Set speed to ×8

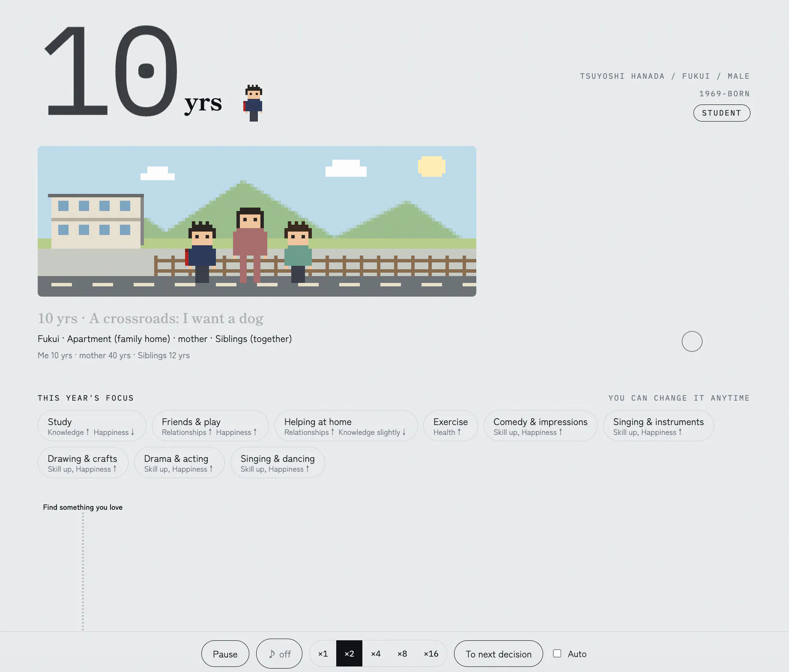tap(402, 654)
